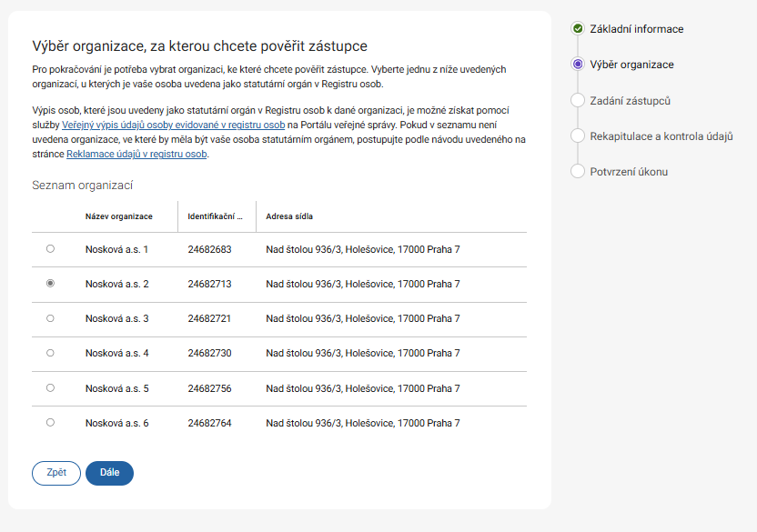Click the Rekapitulace a kontrola údajů step circle

pos(578,136)
